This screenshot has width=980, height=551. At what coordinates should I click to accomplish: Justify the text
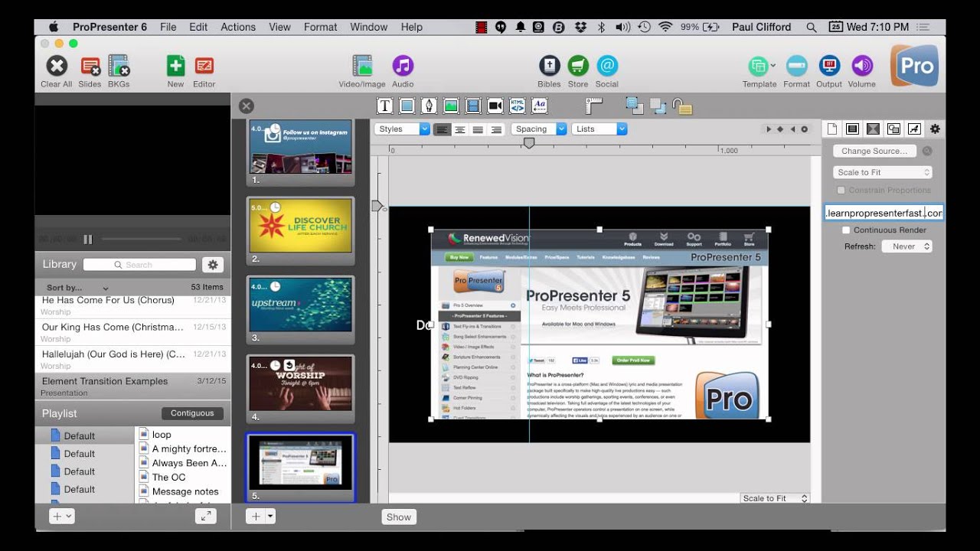479,129
